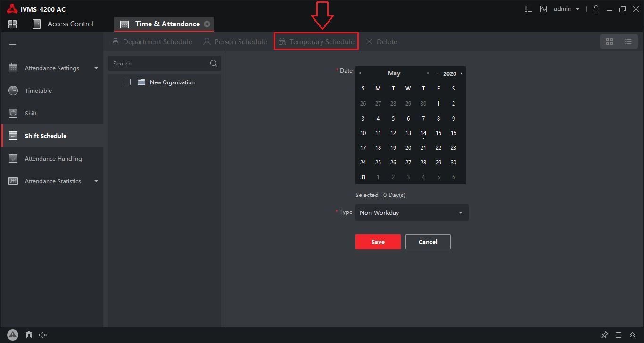
Task: Open Attendance Settings section
Action: point(52,68)
